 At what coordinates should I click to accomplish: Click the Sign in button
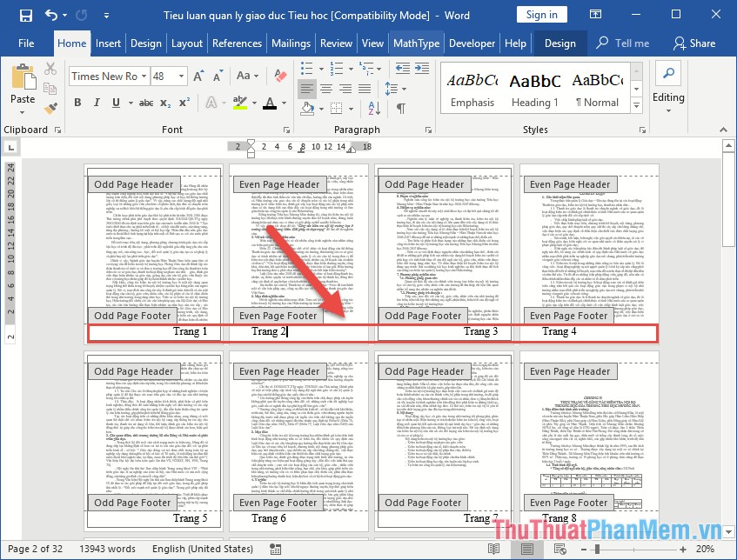tap(542, 14)
